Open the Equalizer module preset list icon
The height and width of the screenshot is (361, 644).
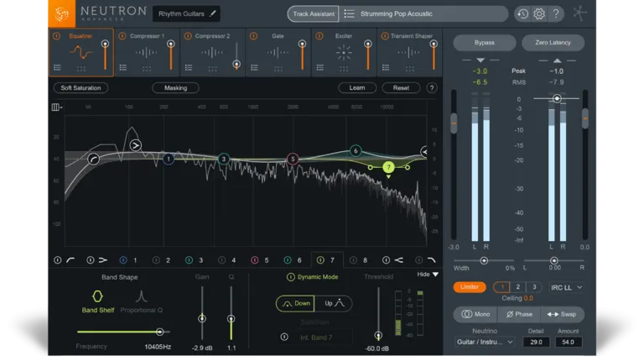pyautogui.click(x=57, y=67)
